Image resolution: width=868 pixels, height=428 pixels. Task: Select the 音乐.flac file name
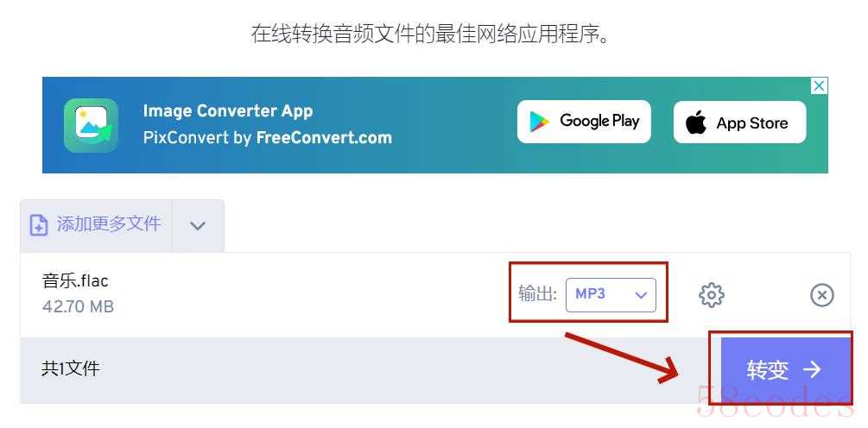pyautogui.click(x=75, y=281)
